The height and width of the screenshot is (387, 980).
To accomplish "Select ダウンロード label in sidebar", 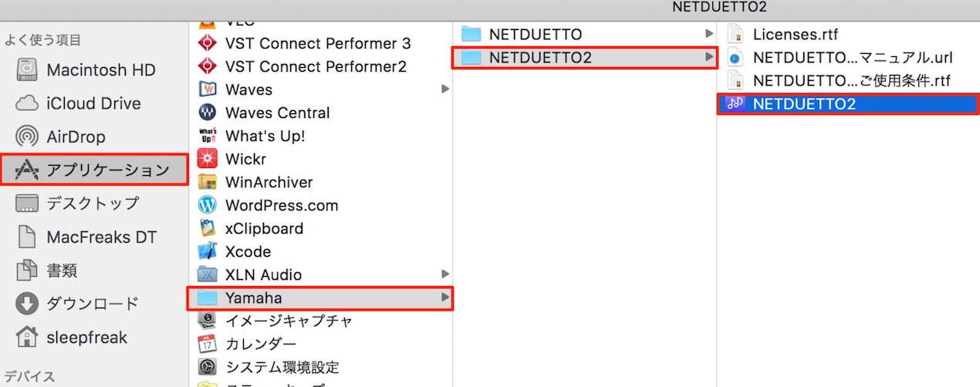I will (93, 304).
